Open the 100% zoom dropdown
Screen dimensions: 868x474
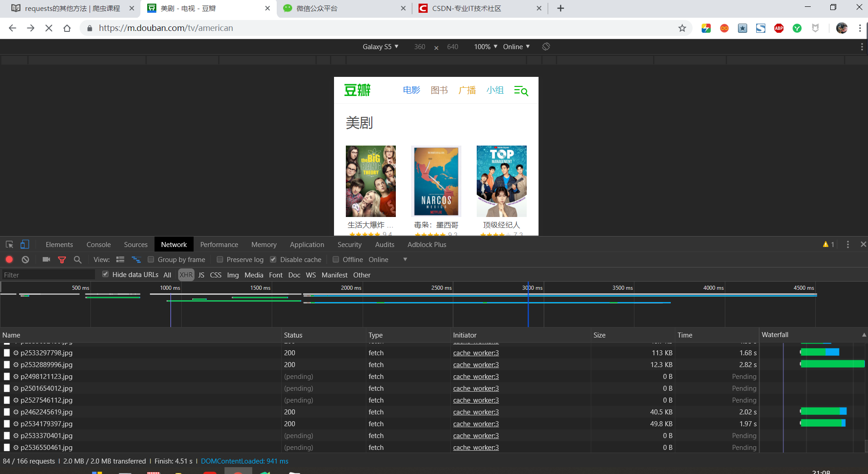(x=485, y=46)
